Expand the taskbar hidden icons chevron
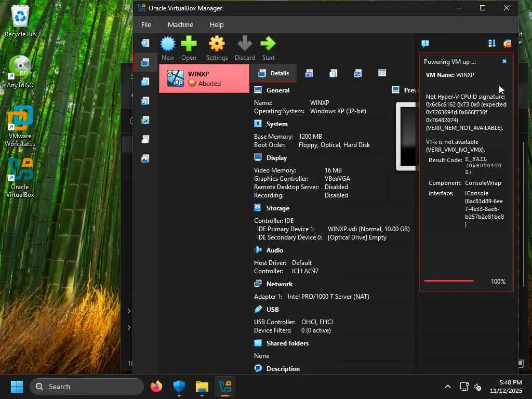The image size is (532, 399). [447, 387]
